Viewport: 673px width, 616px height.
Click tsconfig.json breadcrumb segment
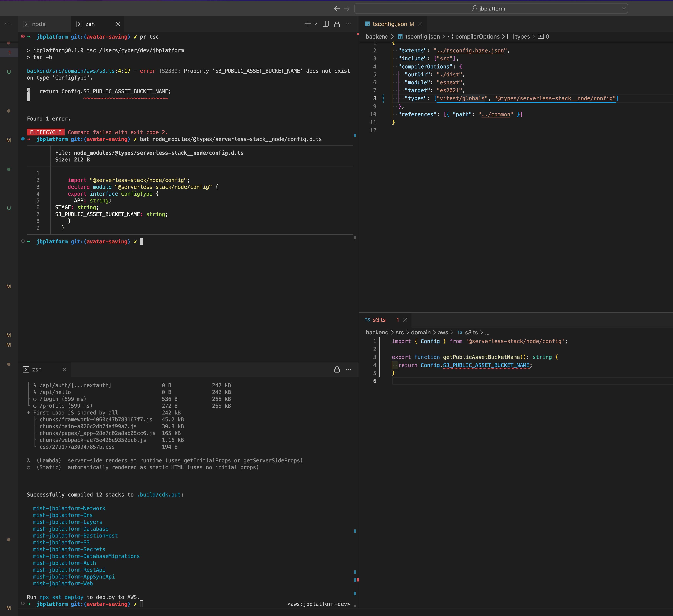click(x=422, y=37)
